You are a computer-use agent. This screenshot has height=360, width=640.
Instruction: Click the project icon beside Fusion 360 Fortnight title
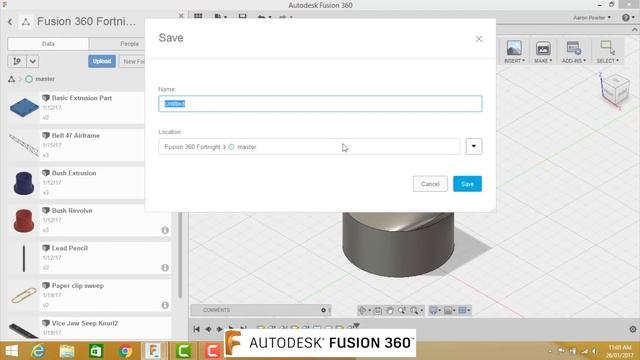pyautogui.click(x=26, y=22)
